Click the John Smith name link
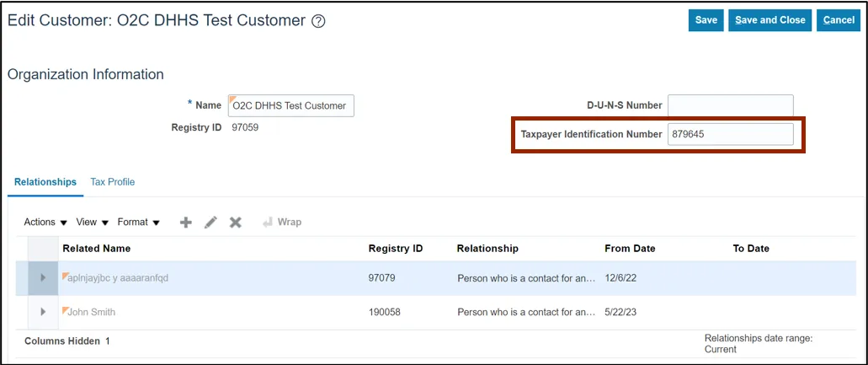 [91, 312]
